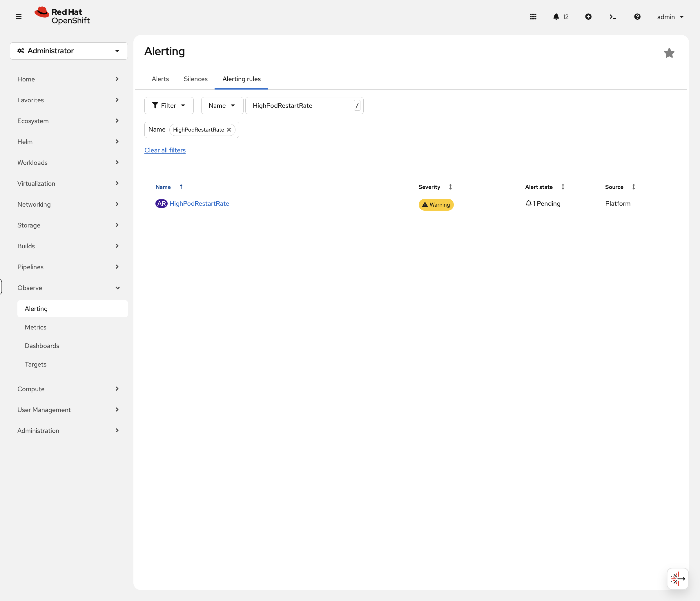This screenshot has height=601, width=700.
Task: Toggle the hamburger navigation menu
Action: (19, 17)
